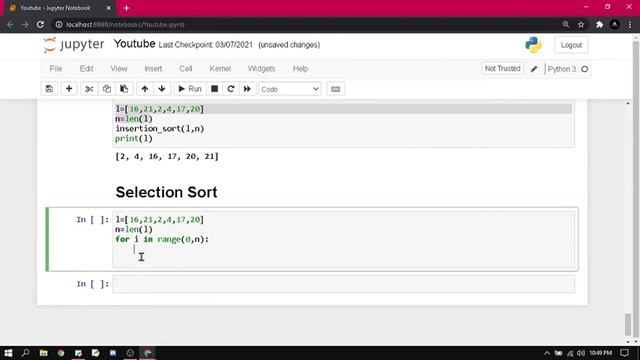Click the pencil edit mode icon
The height and width of the screenshot is (360, 640).
[534, 69]
